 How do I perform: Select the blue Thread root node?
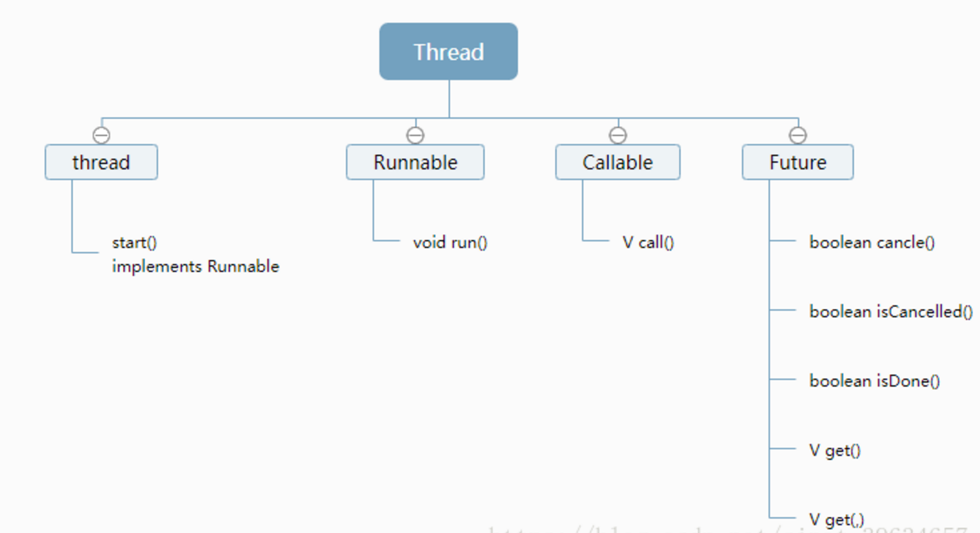(x=448, y=52)
